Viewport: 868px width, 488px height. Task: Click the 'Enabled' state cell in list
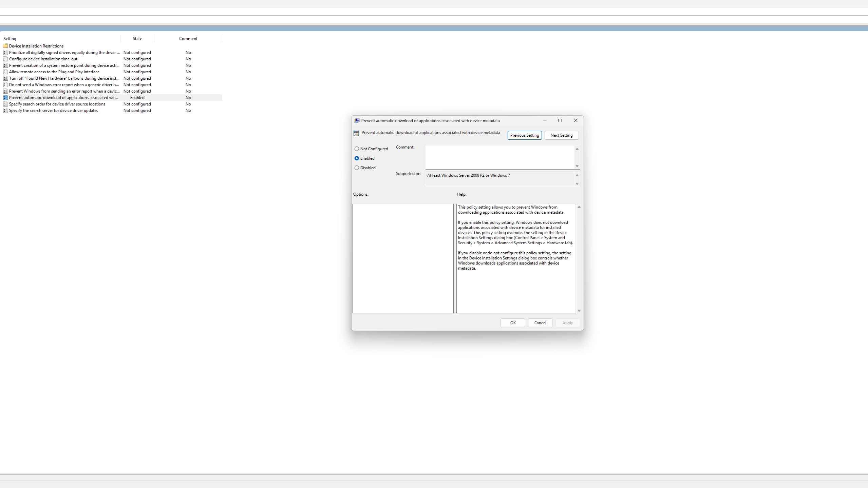137,98
